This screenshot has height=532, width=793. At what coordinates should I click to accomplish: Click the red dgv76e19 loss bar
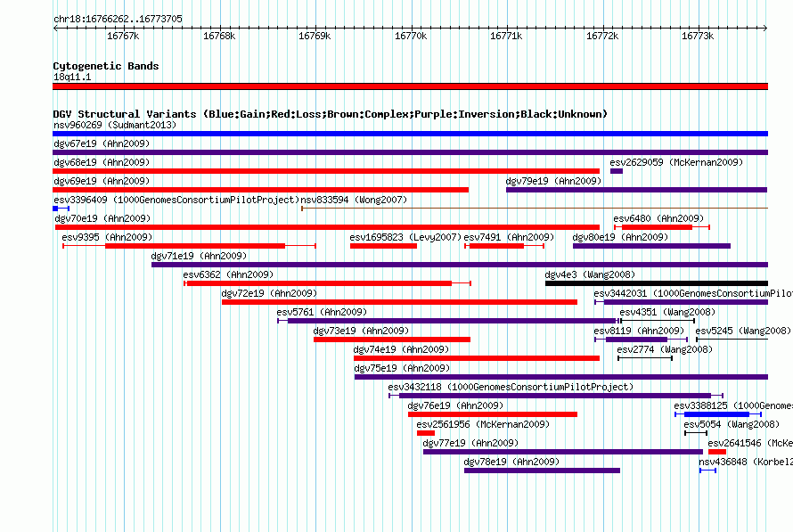[493, 414]
